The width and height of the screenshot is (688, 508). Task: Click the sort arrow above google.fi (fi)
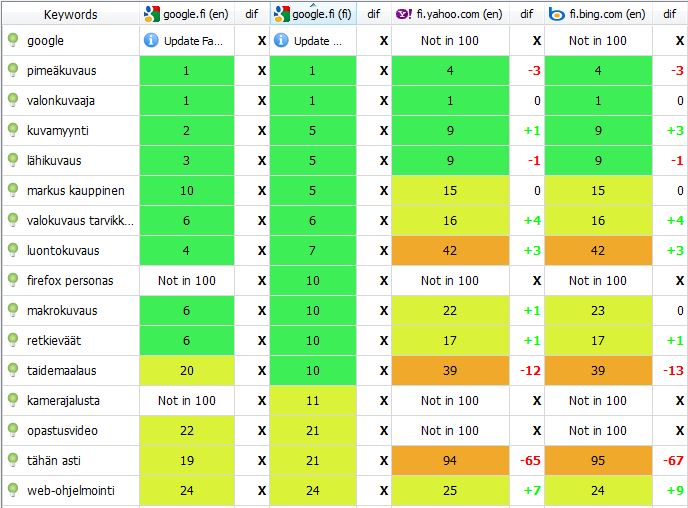[x=313, y=4]
